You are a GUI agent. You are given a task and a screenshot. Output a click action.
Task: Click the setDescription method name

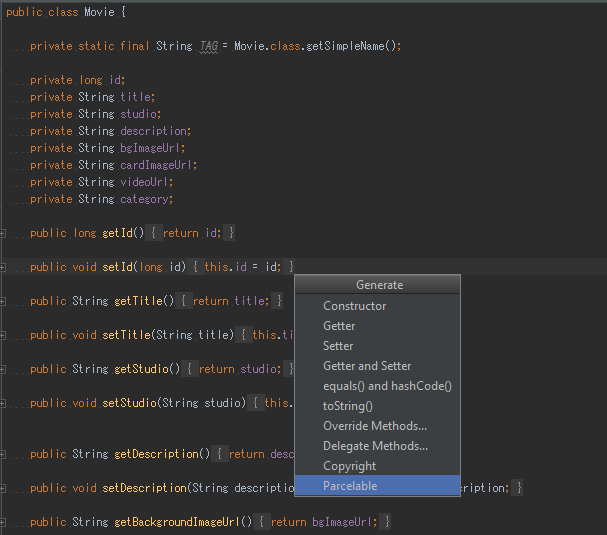[144, 489]
